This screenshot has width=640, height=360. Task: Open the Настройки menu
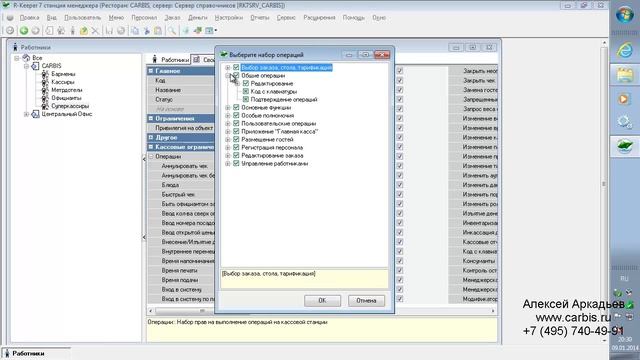click(x=229, y=18)
